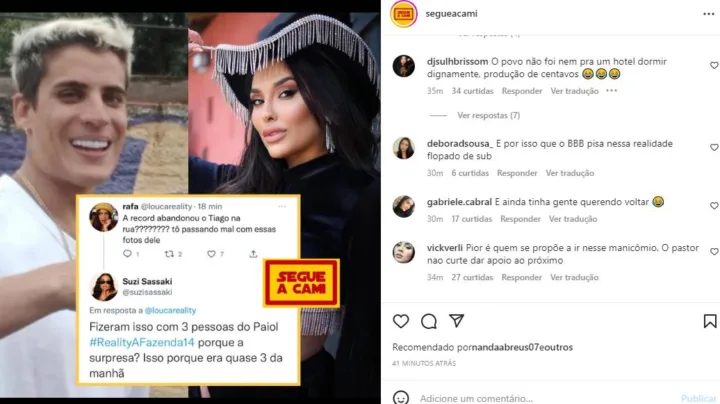Translate deboradsousa_'s comment with Ver tradução
The width and height of the screenshot is (720, 404).
click(570, 173)
